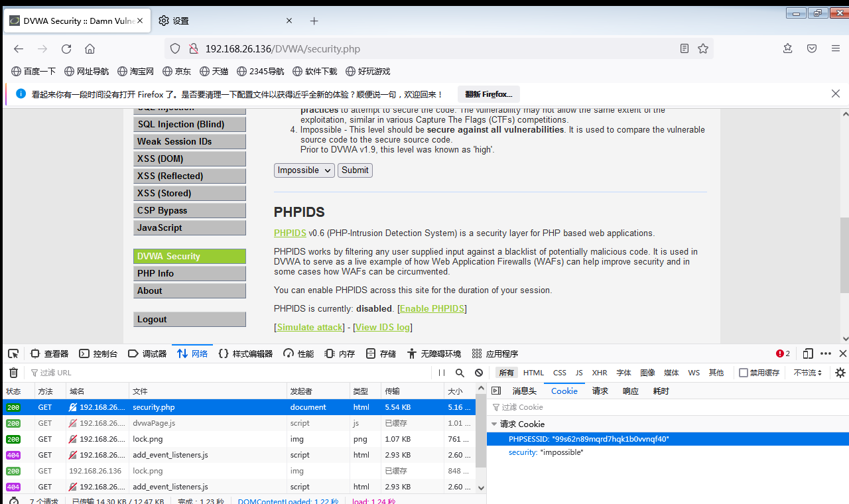This screenshot has width=849, height=504.
Task: Open the View IDS log link
Action: point(383,327)
